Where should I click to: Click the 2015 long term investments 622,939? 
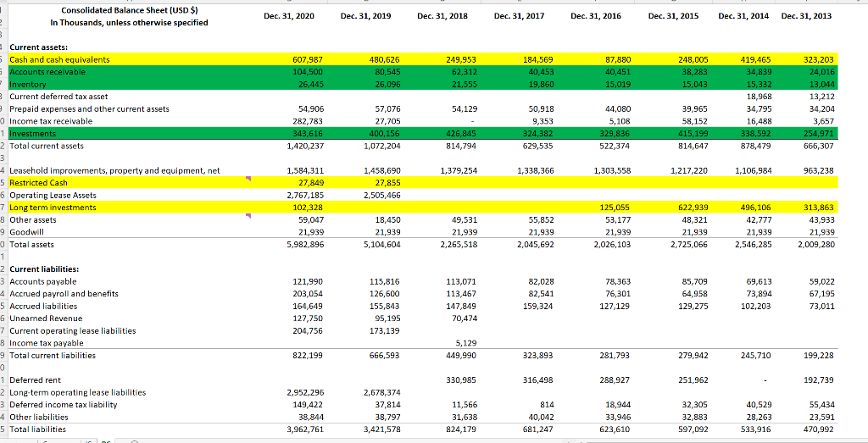[x=692, y=208]
